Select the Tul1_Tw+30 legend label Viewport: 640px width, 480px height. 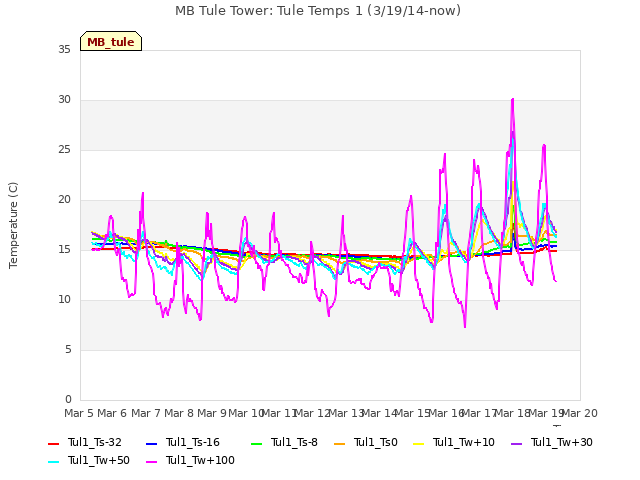[562, 442]
